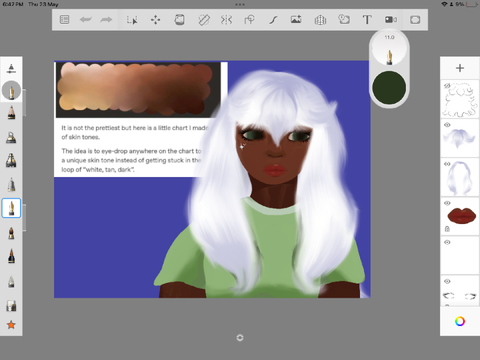Hide the eyes layer

point(447,281)
